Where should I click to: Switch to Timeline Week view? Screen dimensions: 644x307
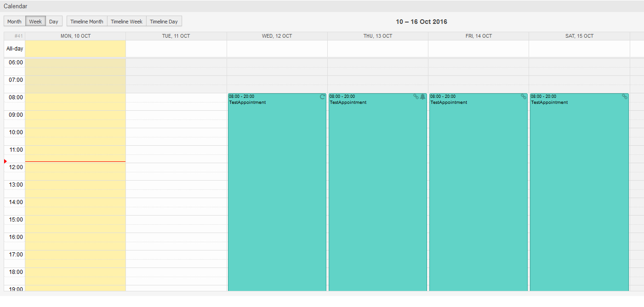coord(126,21)
